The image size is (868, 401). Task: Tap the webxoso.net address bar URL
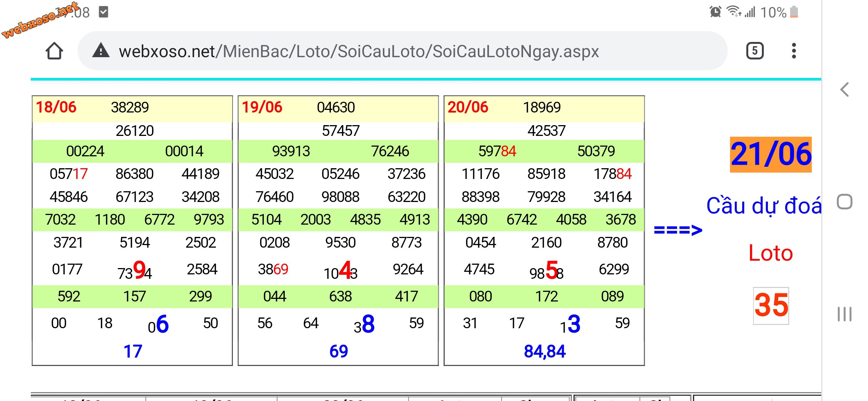pyautogui.click(x=359, y=51)
